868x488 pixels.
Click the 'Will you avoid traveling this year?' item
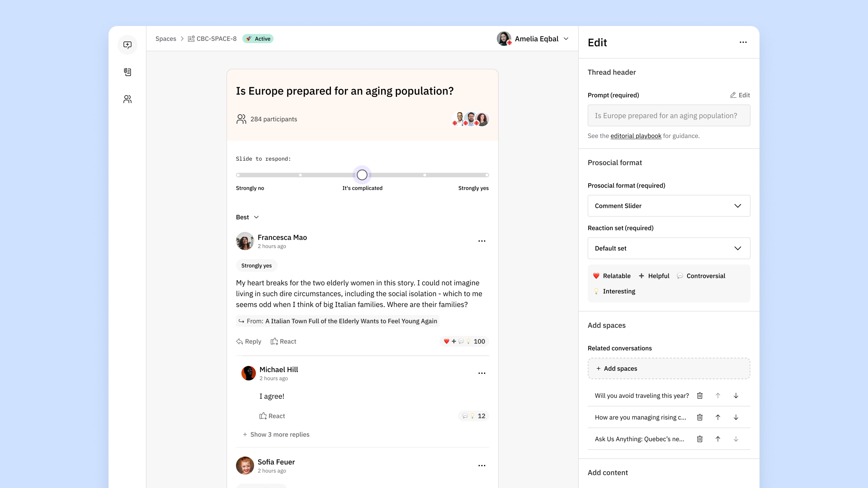[x=642, y=396]
